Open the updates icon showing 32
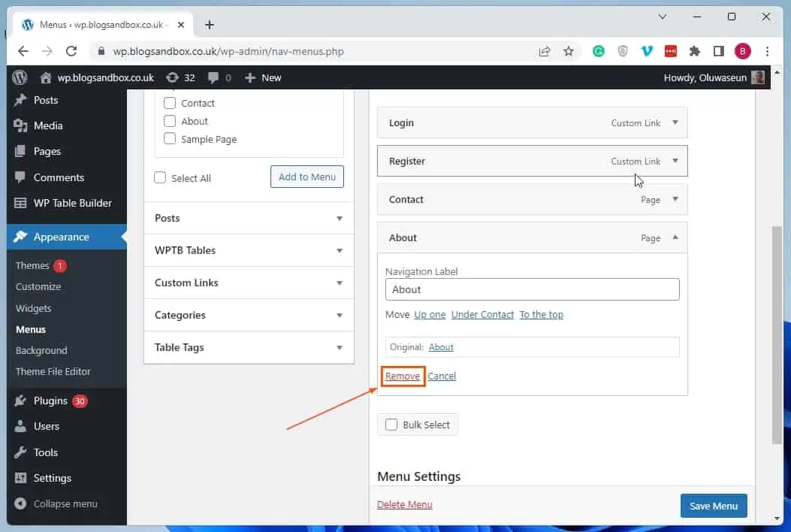This screenshot has width=791, height=532. [173, 77]
